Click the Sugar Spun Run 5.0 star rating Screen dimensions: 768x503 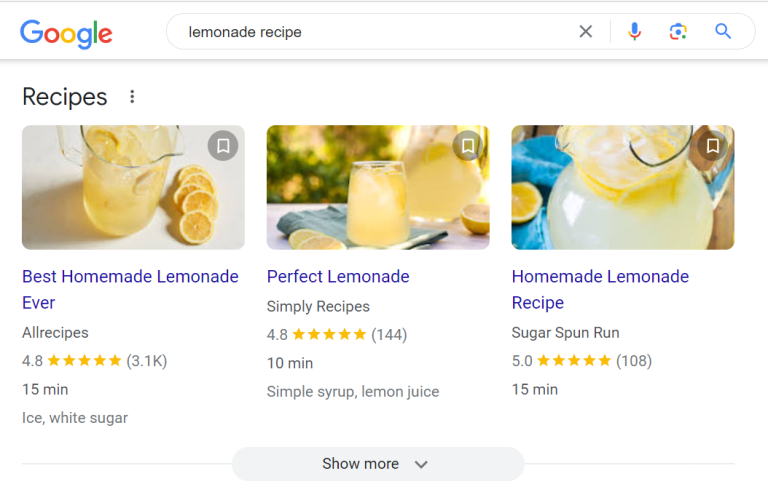[574, 360]
